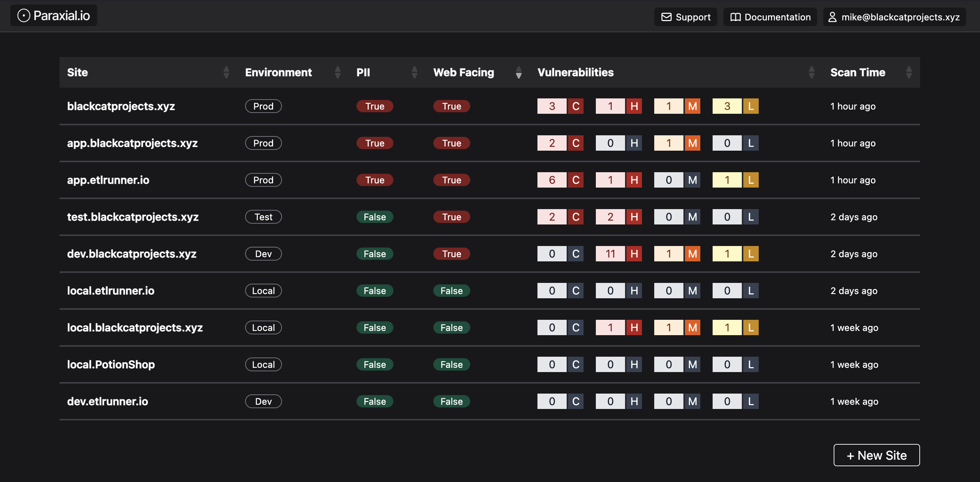Open local.etlrunner.io site
This screenshot has height=482, width=980.
111,291
